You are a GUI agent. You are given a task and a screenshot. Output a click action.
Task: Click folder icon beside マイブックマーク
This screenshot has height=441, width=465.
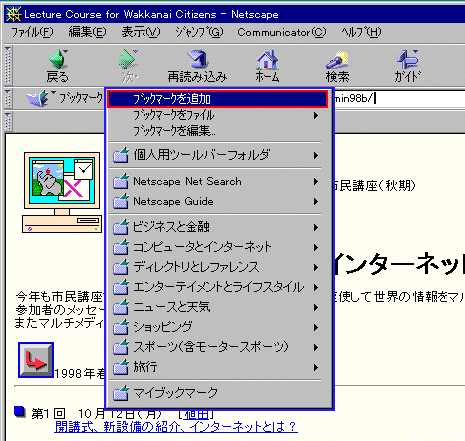coord(121,393)
